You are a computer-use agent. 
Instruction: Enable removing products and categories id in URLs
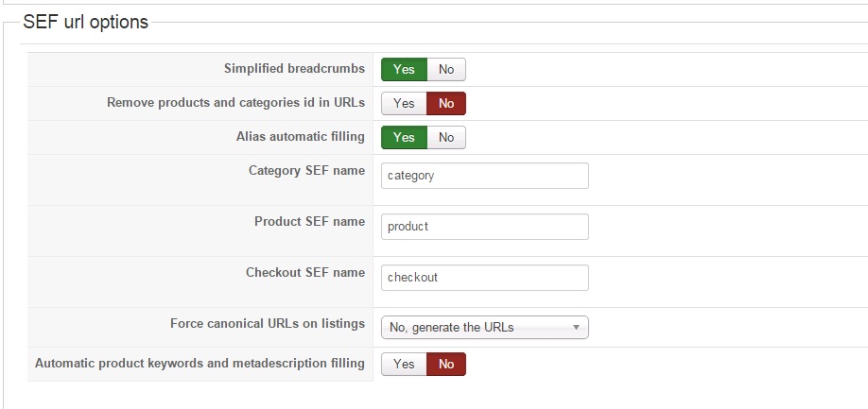(404, 103)
